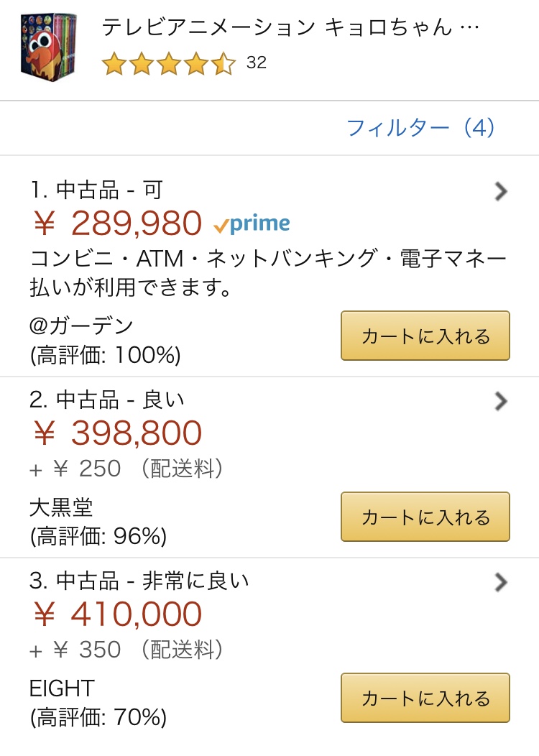Tap the product title テレビアニメーション キョロちゃん
Screen dimensions: 539x756
290,27
